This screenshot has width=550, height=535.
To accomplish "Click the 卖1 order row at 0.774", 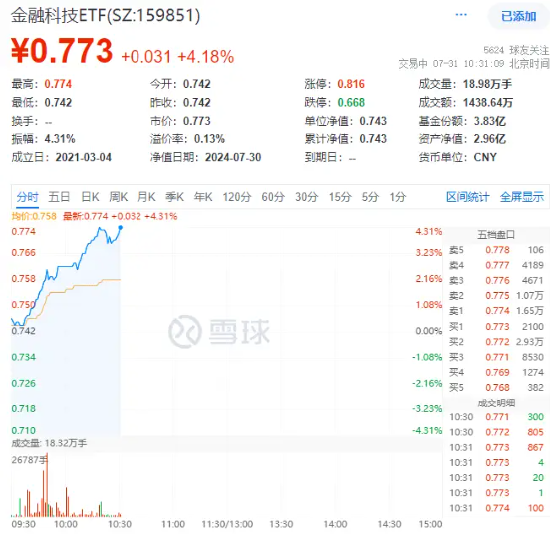I will pyautogui.click(x=496, y=310).
